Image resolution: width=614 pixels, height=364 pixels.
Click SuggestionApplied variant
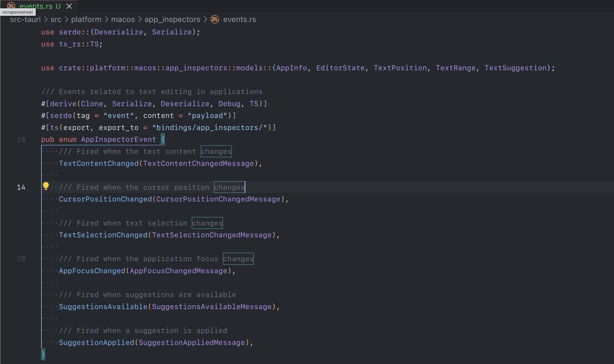pos(97,343)
